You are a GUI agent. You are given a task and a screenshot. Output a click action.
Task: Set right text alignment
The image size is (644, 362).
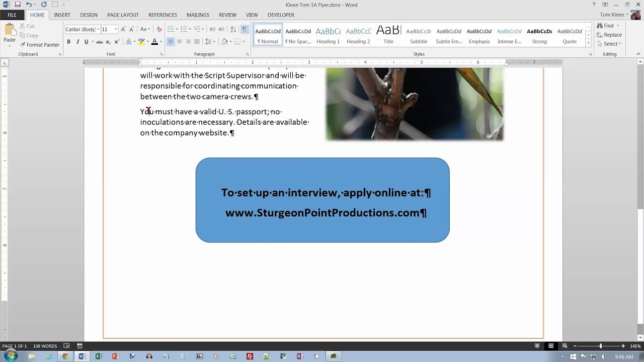[188, 42]
